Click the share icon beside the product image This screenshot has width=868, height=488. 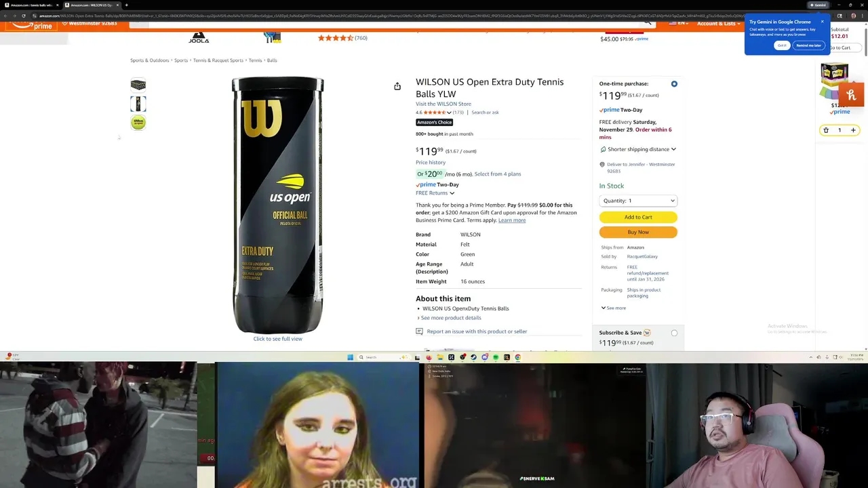coord(397,86)
